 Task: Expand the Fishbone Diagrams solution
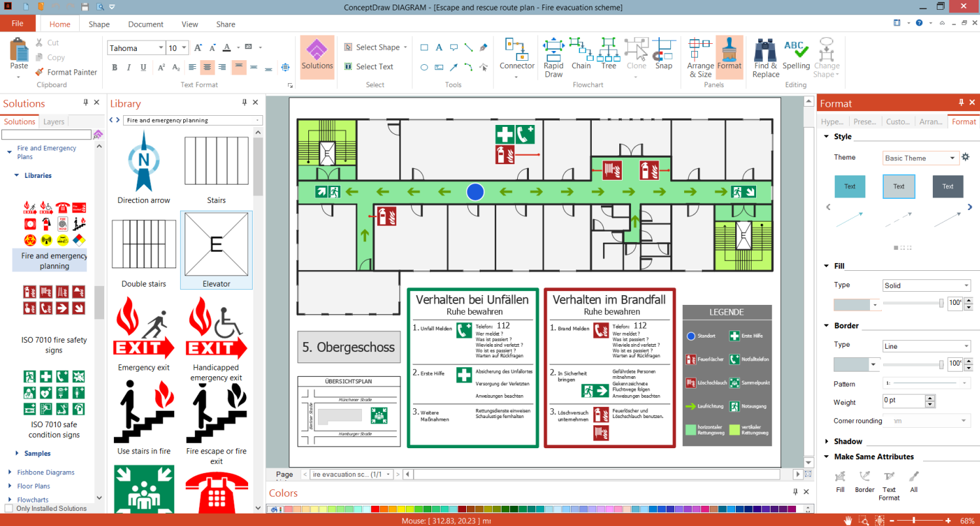10,472
